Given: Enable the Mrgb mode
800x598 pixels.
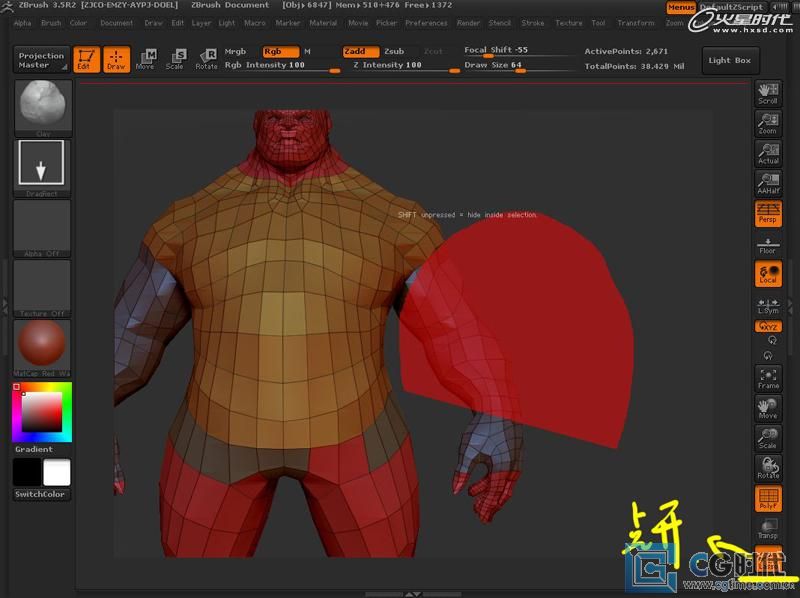Looking at the screenshot, I should (235, 52).
